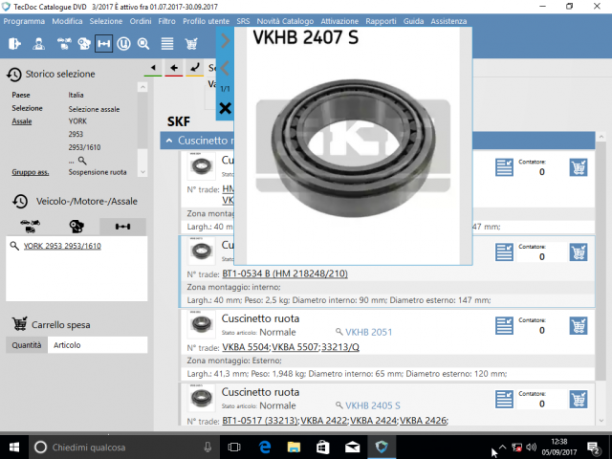Open article details icon for first bearing row
612x459 pixels.
504,167
